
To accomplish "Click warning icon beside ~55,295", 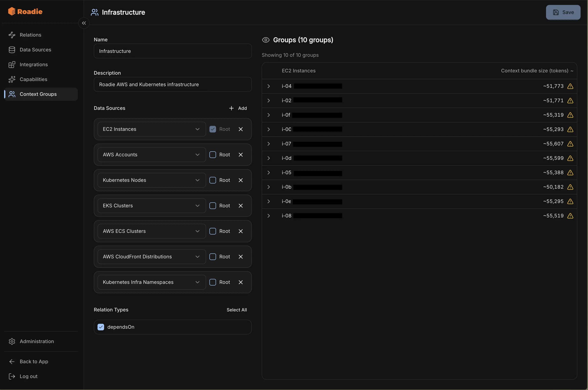I will (570, 201).
